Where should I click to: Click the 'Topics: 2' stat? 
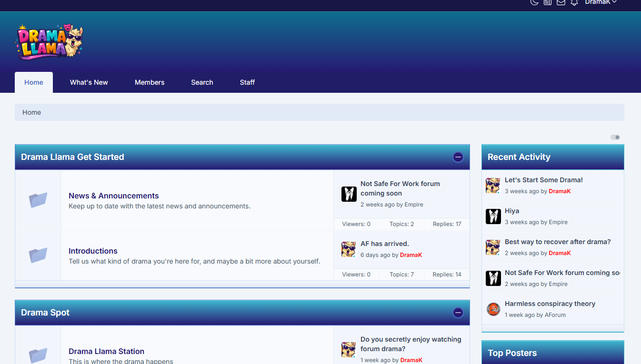coord(402,224)
